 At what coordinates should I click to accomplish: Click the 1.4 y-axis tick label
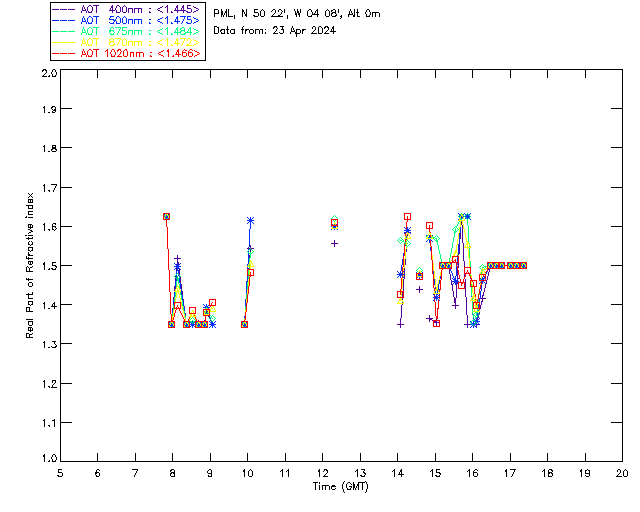pyautogui.click(x=49, y=305)
